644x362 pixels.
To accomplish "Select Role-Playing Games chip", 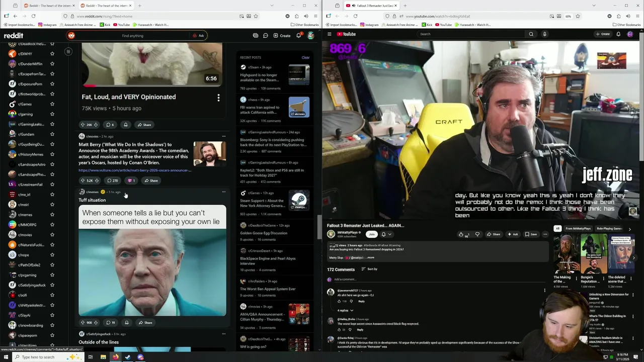I will pos(609,229).
